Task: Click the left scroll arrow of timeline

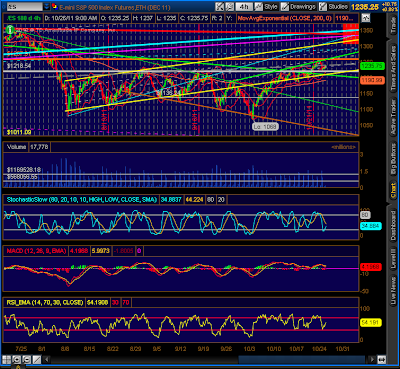Action: (47, 360)
